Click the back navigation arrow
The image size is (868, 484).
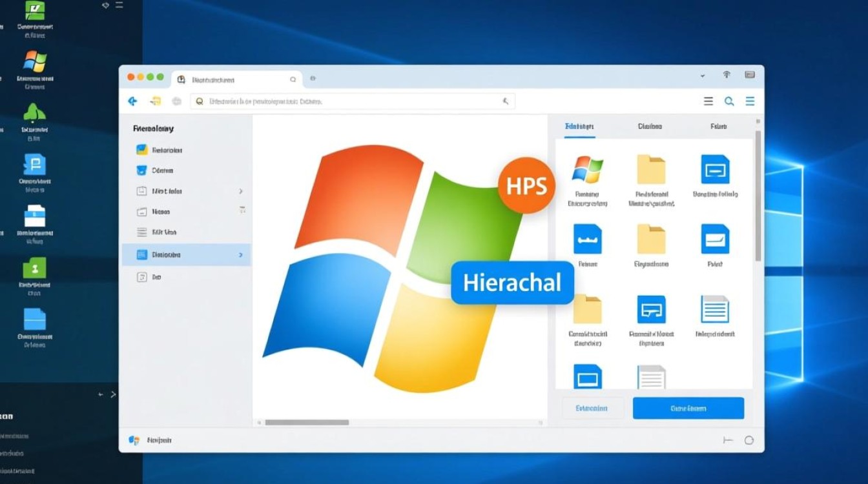coord(132,101)
